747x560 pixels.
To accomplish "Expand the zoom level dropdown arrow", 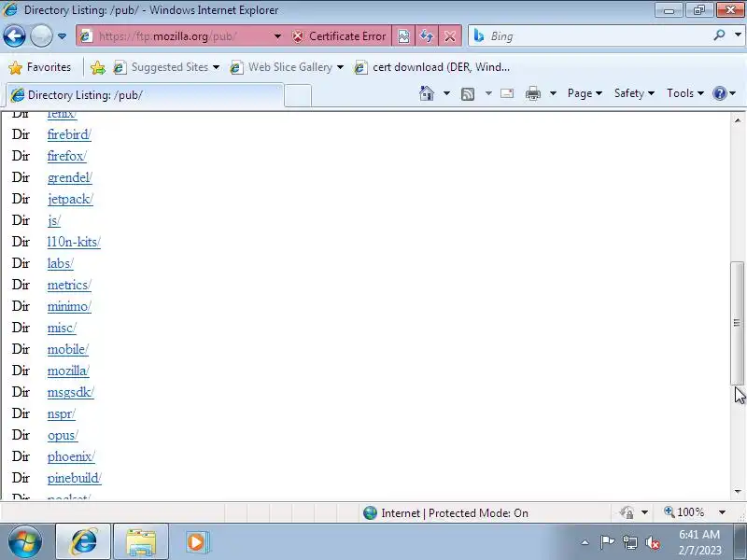I will point(722,512).
